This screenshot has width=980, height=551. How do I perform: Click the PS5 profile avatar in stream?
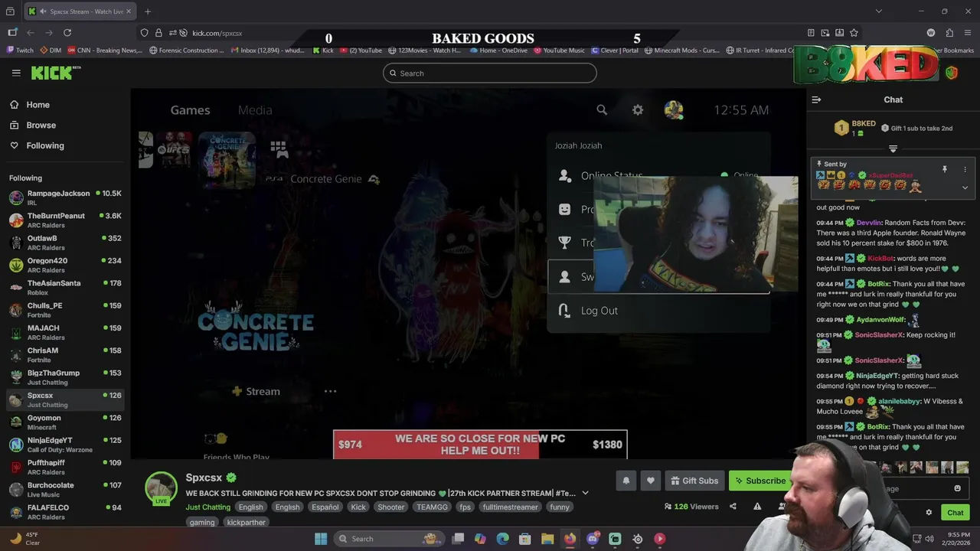pos(674,110)
